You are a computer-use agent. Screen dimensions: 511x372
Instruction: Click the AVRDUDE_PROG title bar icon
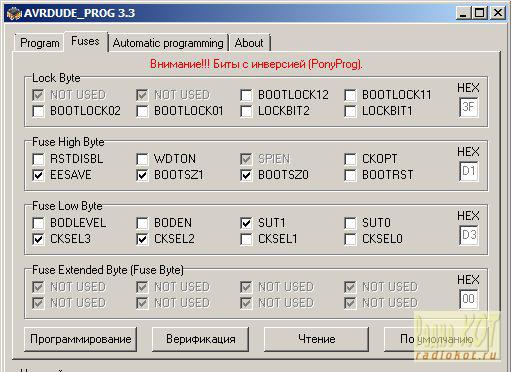(x=14, y=13)
